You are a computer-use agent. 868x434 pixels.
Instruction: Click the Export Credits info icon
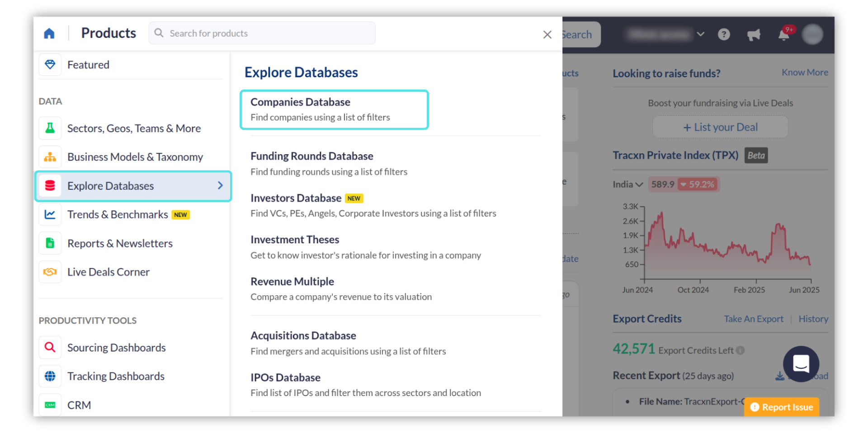click(740, 350)
